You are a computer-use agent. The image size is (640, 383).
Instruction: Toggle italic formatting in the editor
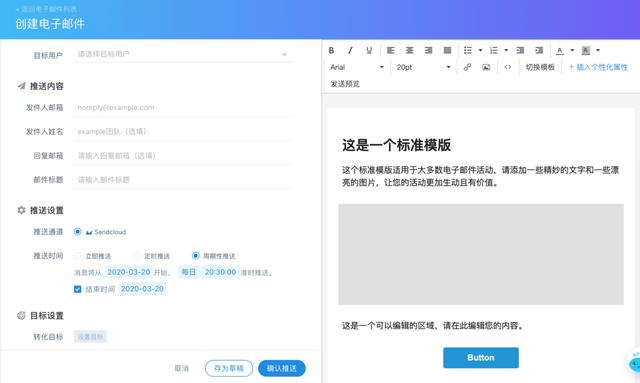(350, 50)
